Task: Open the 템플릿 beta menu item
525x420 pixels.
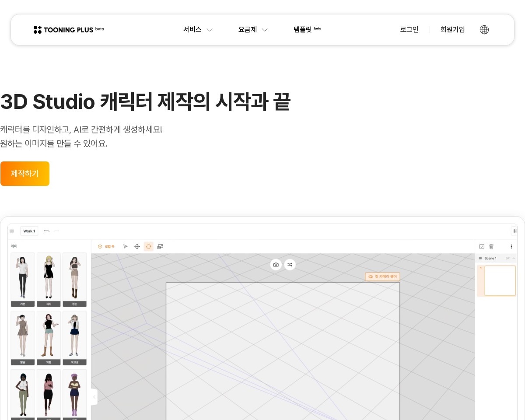Action: tap(307, 30)
